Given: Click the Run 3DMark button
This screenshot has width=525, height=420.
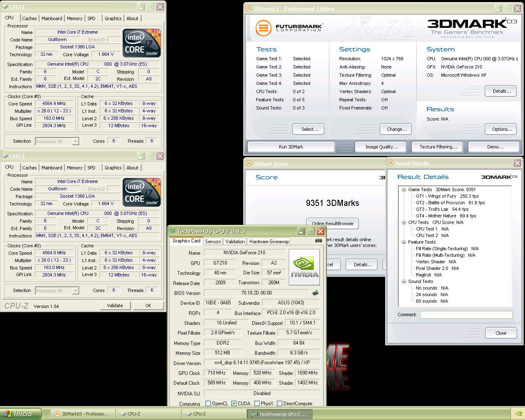Looking at the screenshot, I should tap(291, 147).
